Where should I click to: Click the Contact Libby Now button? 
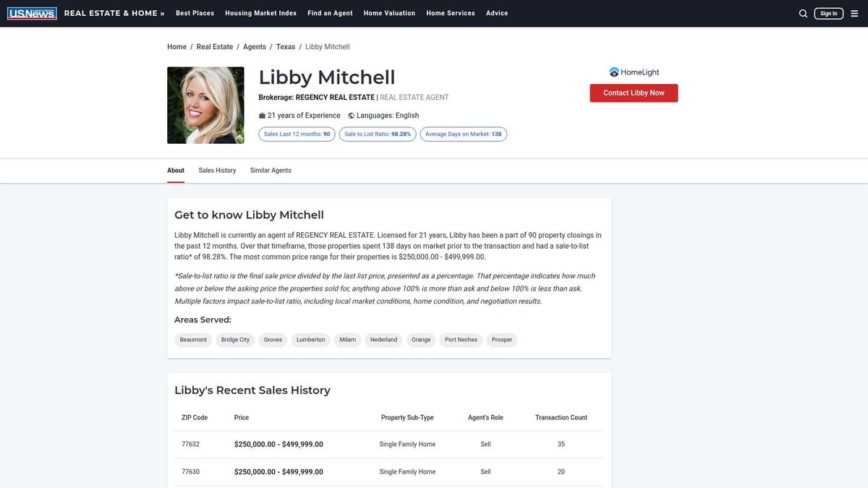click(x=634, y=93)
